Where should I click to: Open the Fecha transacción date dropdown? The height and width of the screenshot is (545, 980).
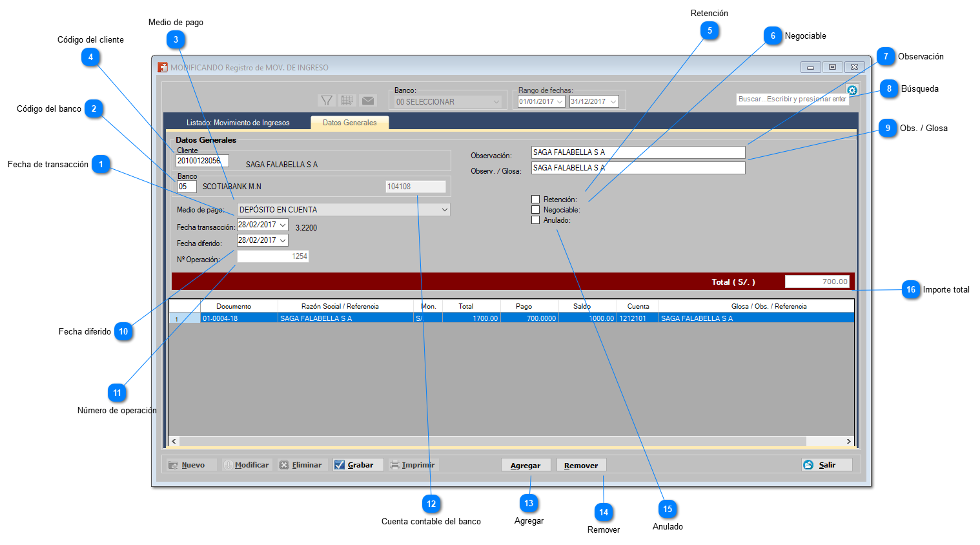click(283, 225)
